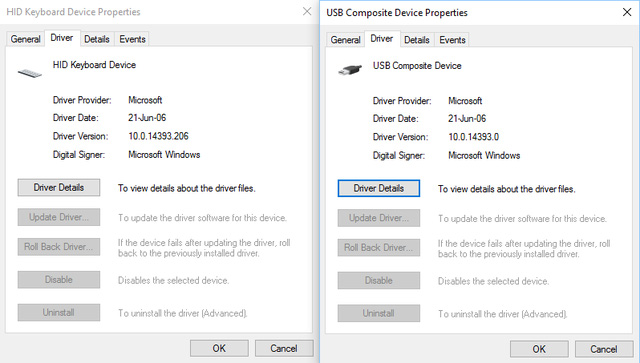Click the USB Composite Device name label

417,66
